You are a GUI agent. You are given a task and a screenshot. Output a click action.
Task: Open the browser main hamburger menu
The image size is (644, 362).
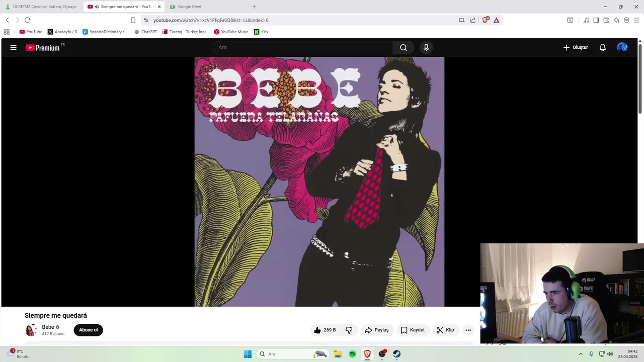coord(636,20)
